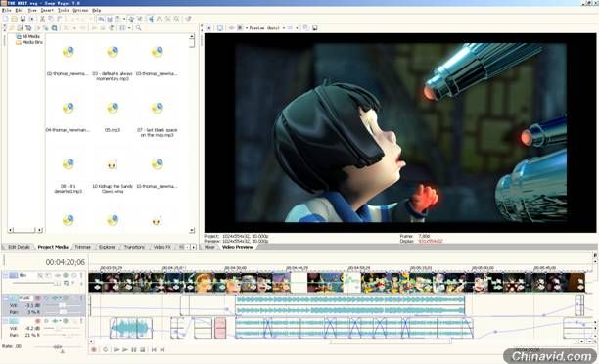Open the split screen view dropdown arrow
The height and width of the screenshot is (364, 599).
(x=247, y=27)
